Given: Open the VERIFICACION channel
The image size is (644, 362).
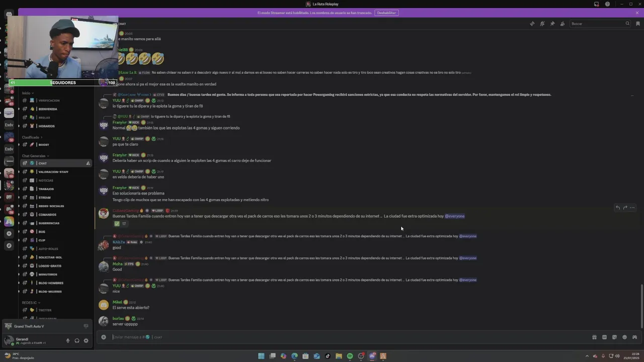Looking at the screenshot, I should [x=55, y=101].
